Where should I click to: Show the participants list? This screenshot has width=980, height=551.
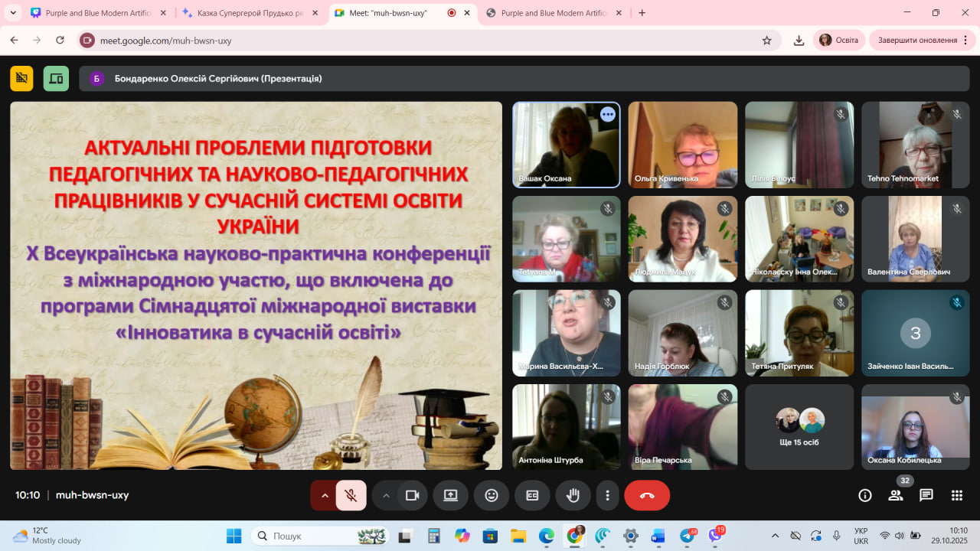point(895,495)
